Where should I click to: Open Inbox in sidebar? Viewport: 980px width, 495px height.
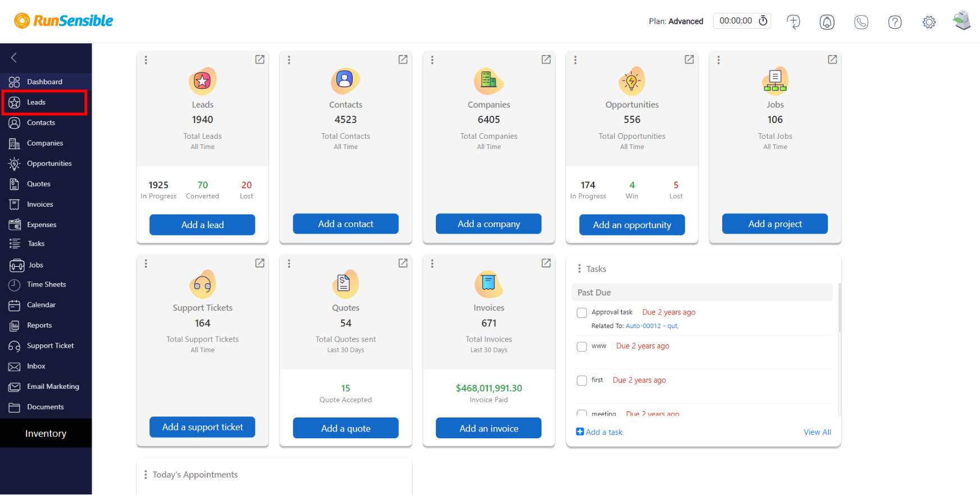[x=45, y=366]
